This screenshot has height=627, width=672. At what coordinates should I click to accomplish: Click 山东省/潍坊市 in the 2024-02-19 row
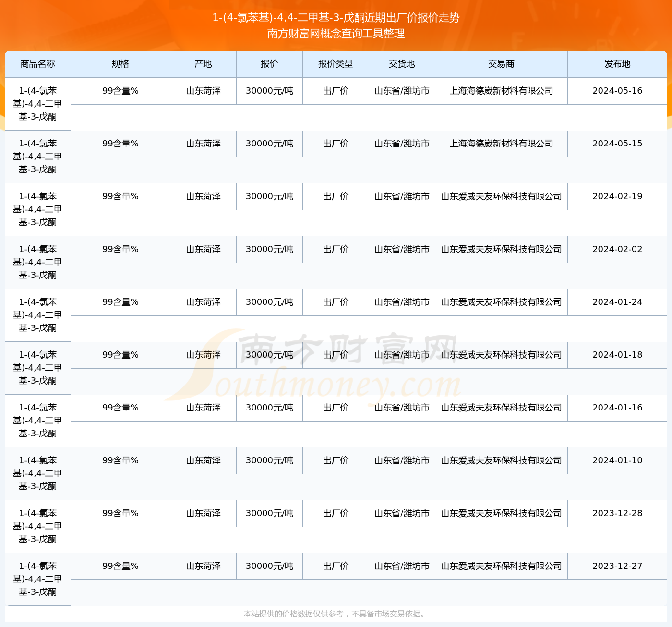[x=402, y=196]
